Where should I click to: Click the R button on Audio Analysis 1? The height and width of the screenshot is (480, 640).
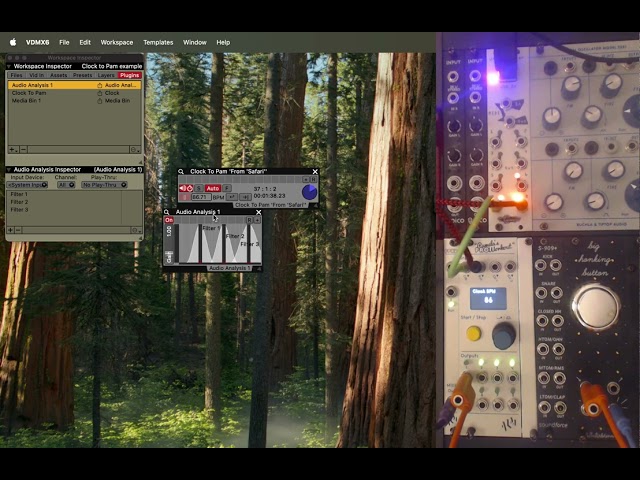(249, 220)
